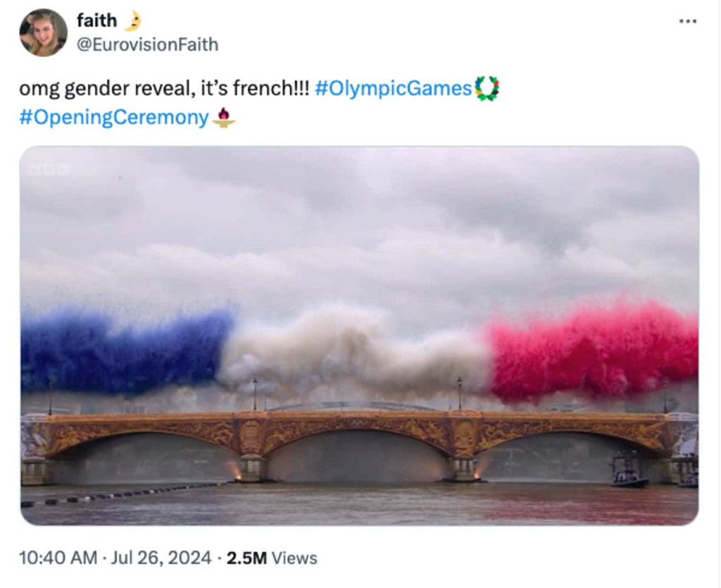This screenshot has height=588, width=721.
Task: Click the laurel wreath hashtag emoji
Action: click(x=487, y=88)
